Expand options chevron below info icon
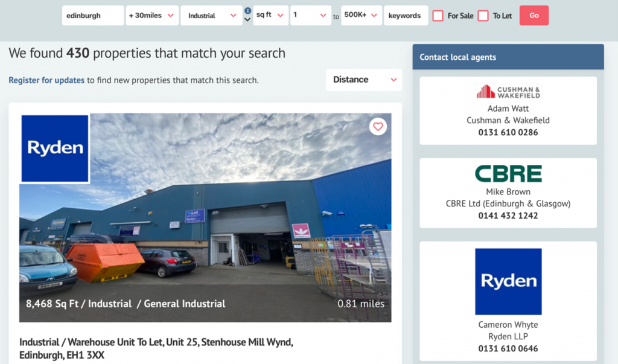618x364 pixels. (247, 19)
